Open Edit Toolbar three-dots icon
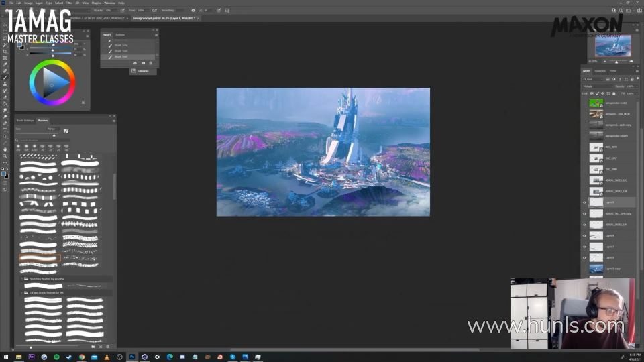644x362 pixels. pyautogui.click(x=5, y=162)
